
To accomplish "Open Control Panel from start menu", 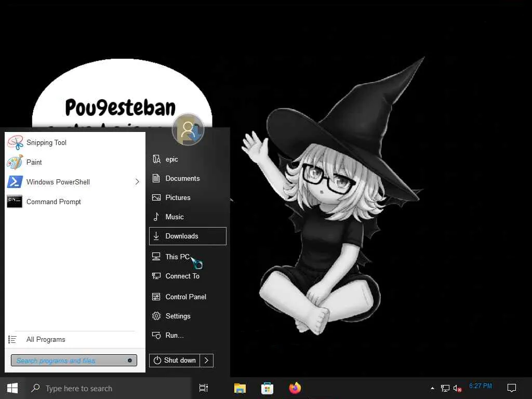I will [188, 297].
